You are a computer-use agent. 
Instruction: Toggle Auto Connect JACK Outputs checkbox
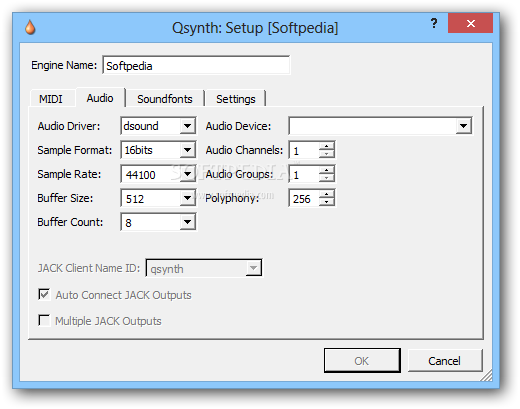tap(44, 295)
